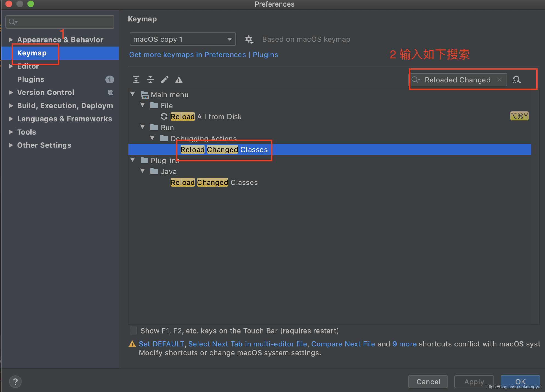Open keymap settings with the gear icon
545x392 pixels.
click(x=249, y=39)
